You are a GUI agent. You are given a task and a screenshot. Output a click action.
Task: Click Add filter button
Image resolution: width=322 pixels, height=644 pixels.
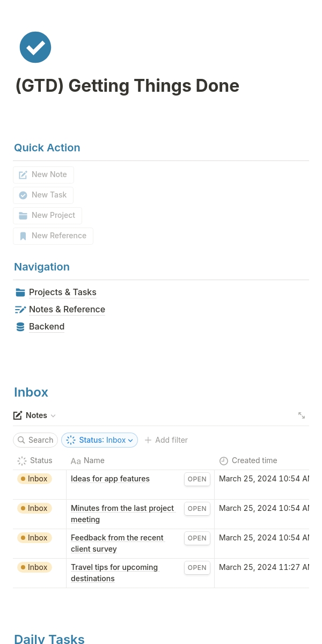(166, 440)
